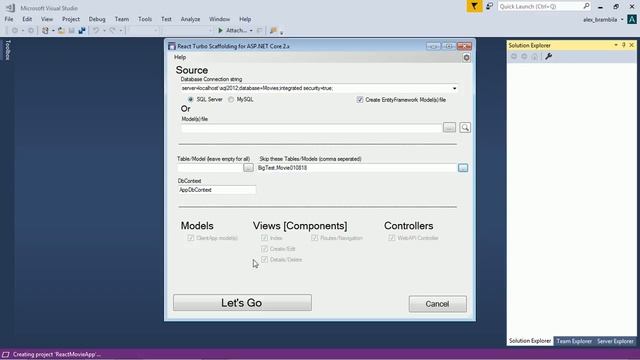Click the Navigate Backward toolbar icon
This screenshot has height=360, width=640.
[15, 31]
